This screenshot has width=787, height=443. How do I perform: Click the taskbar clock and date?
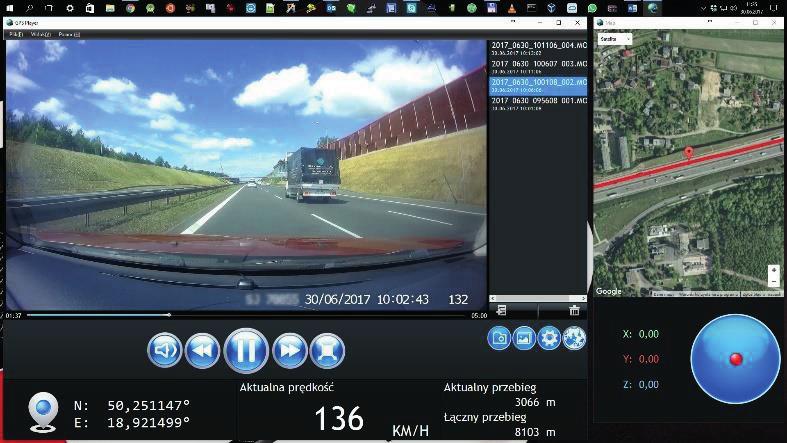point(753,8)
